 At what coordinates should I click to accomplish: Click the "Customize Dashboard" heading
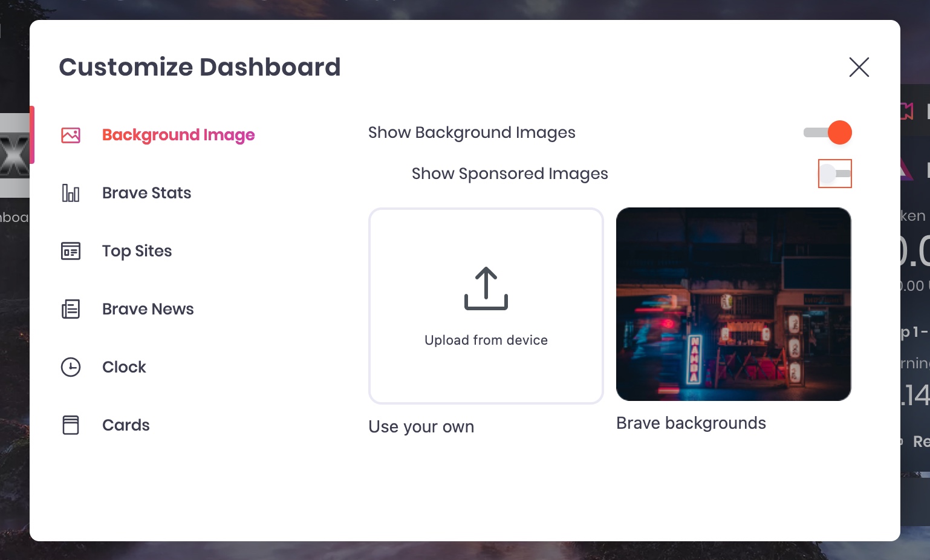pyautogui.click(x=200, y=67)
